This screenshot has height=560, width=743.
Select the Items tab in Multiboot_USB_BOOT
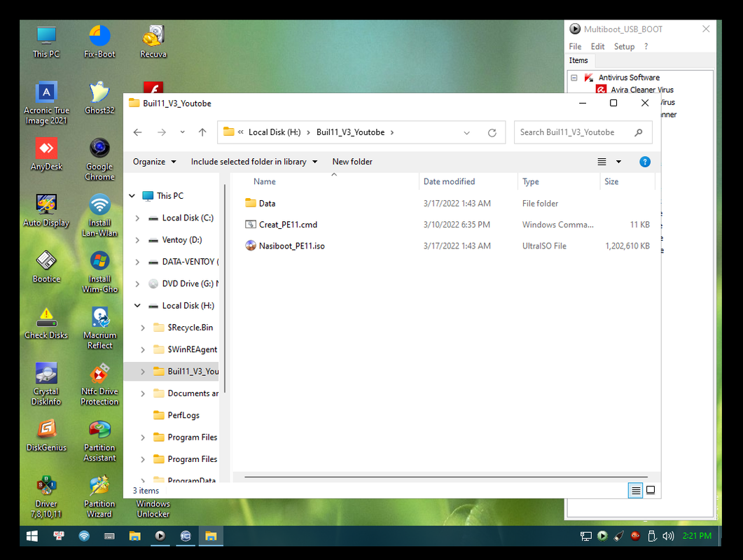[x=578, y=60]
